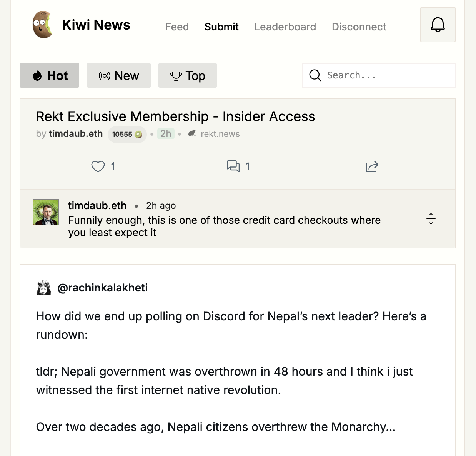476x456 pixels.
Task: Open timdaub.eth's profile link
Action: point(76,133)
